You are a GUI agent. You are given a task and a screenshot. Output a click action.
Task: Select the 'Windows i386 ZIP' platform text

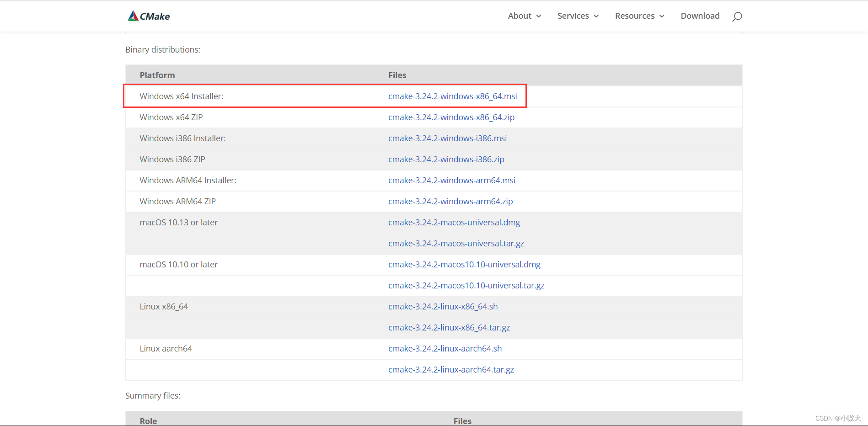pyautogui.click(x=172, y=160)
